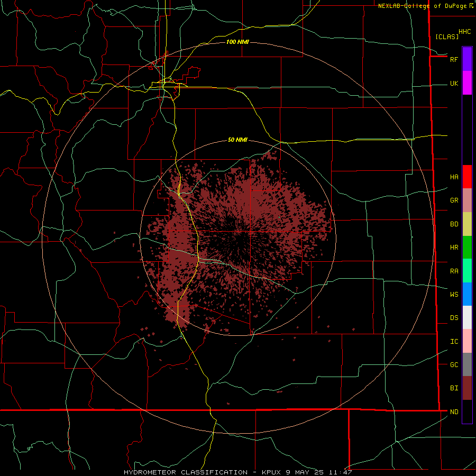Click the RA legend label
Screen dimensions: 476x476
(454, 271)
